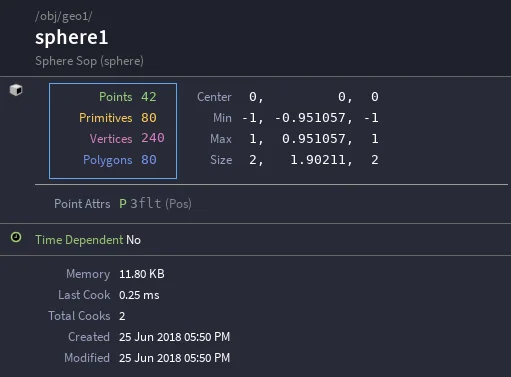Click the Size label

(221, 160)
